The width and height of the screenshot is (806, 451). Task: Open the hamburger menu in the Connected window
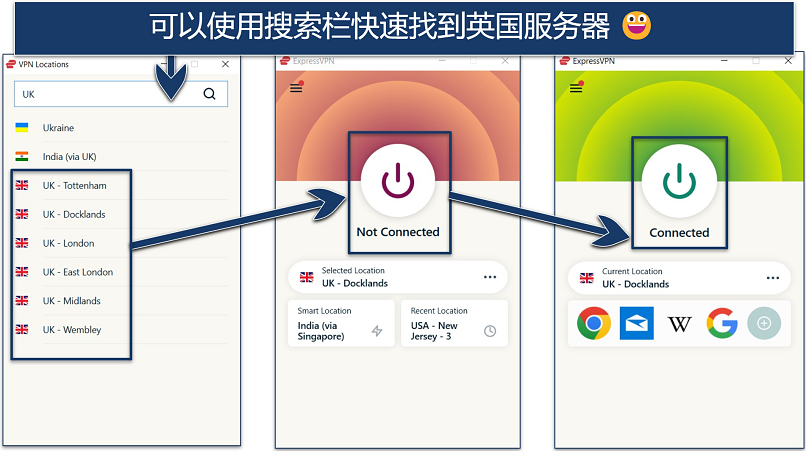pos(576,87)
